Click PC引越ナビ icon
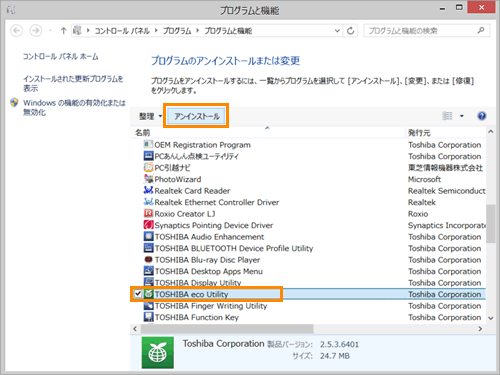 [148, 167]
